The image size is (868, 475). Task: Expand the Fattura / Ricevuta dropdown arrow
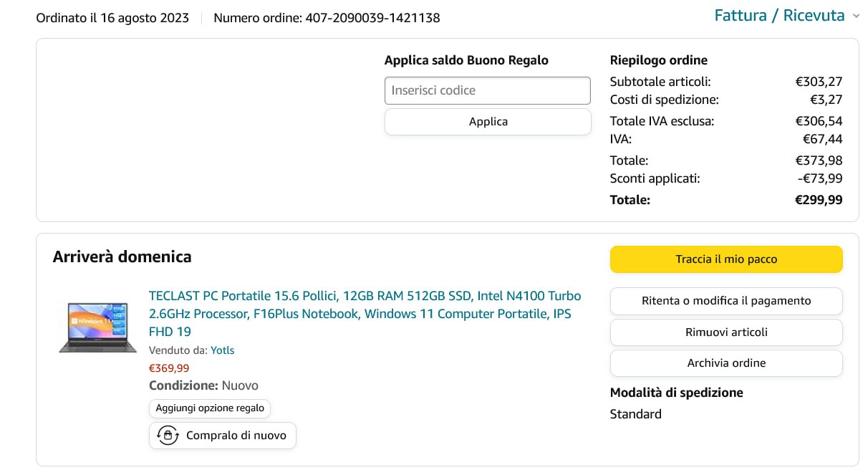point(856,16)
